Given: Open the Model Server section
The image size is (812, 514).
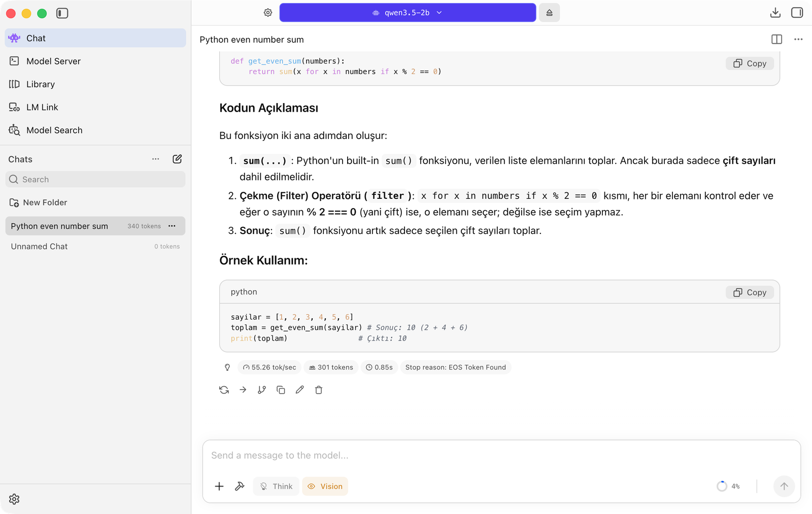Looking at the screenshot, I should (x=95, y=61).
